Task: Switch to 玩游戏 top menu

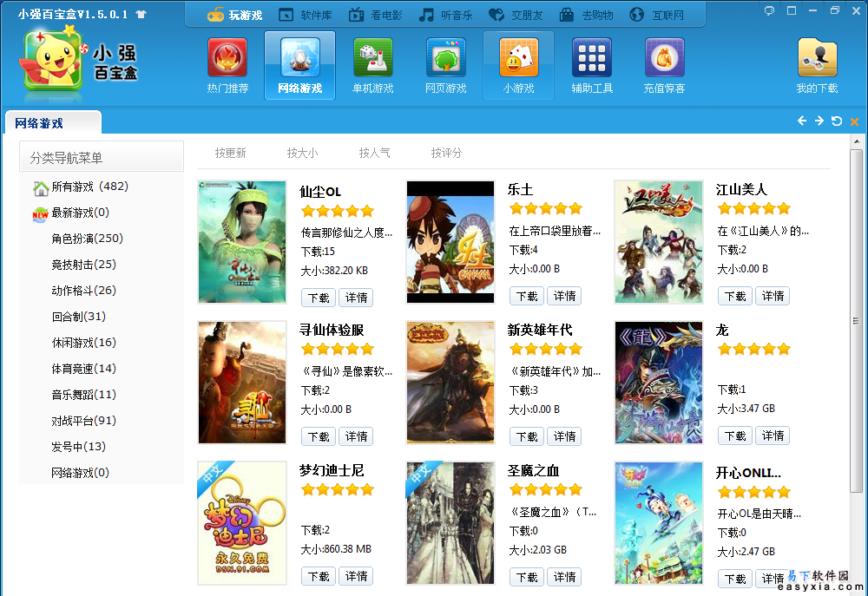Action: tap(234, 15)
